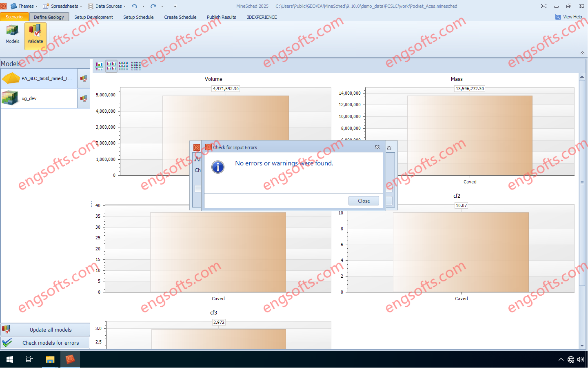Click the full-screen toggle icon in title bar
The image size is (588, 368).
click(x=544, y=6)
